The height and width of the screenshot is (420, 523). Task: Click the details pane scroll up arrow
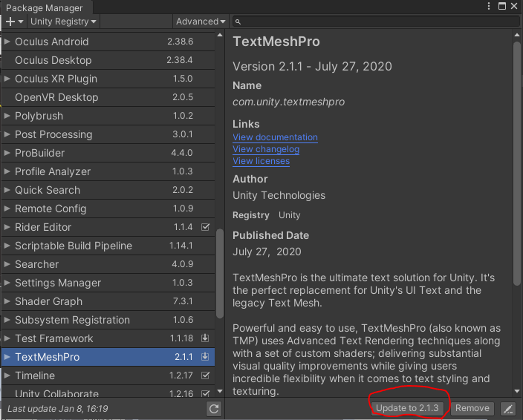[x=517, y=35]
